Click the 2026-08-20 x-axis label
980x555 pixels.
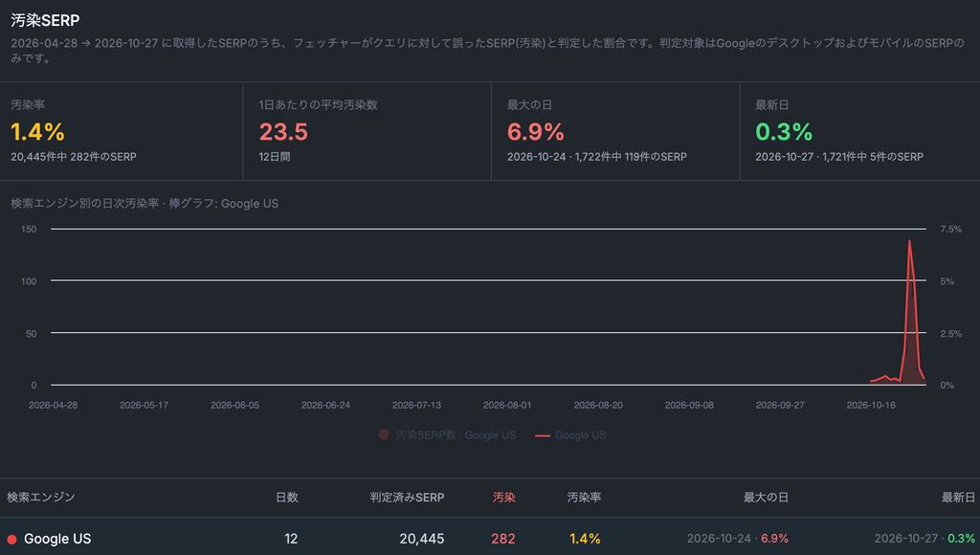(598, 405)
